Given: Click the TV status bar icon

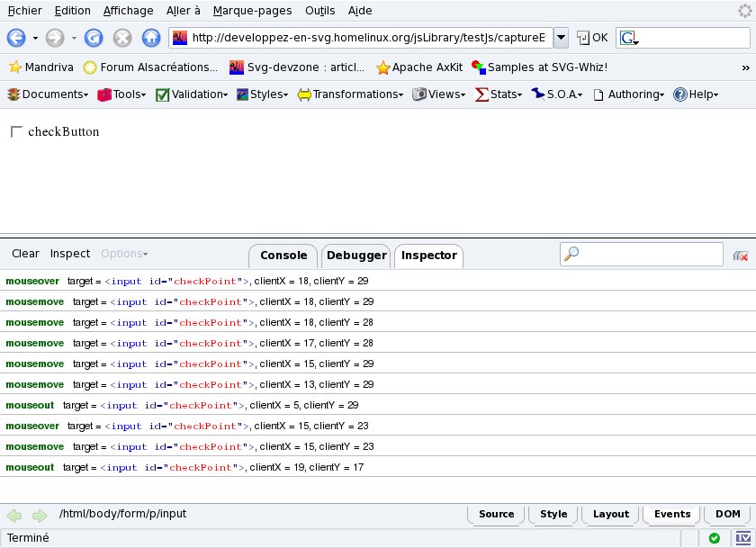Looking at the screenshot, I should (743, 538).
